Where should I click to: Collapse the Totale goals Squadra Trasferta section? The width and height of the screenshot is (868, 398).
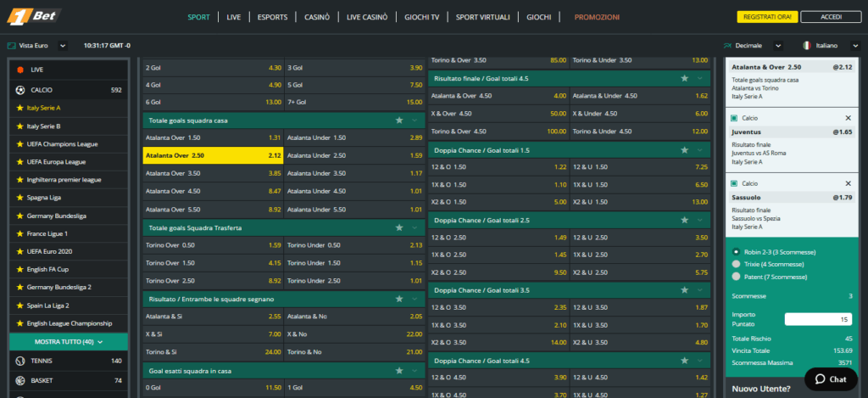[x=415, y=227]
